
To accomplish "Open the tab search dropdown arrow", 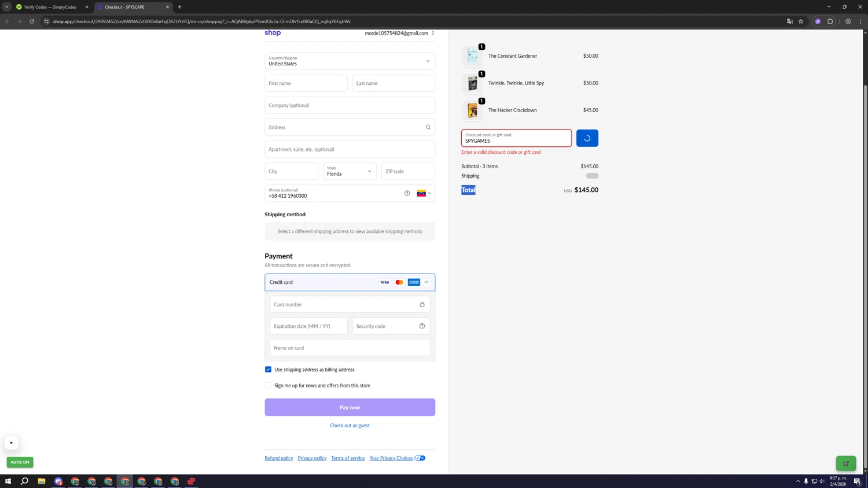I will tap(7, 7).
